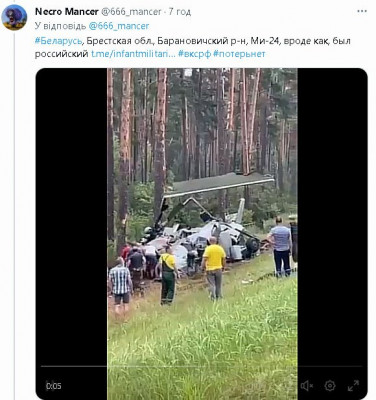The width and height of the screenshot is (376, 400).
Task: Click the 0:05 video time indicator
Action: 53,386
